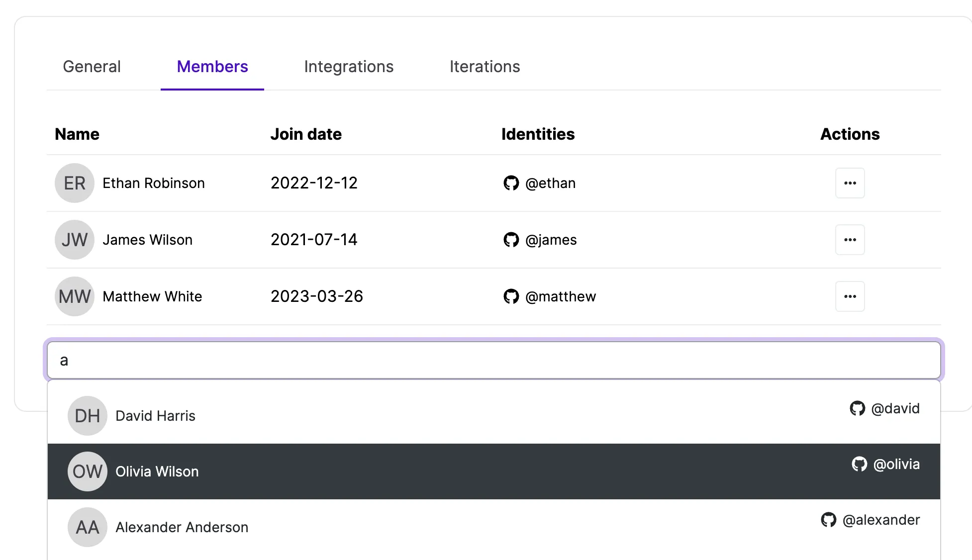Click the GitHub icon beside @david
This screenshot has height=560, width=972.
(x=857, y=408)
